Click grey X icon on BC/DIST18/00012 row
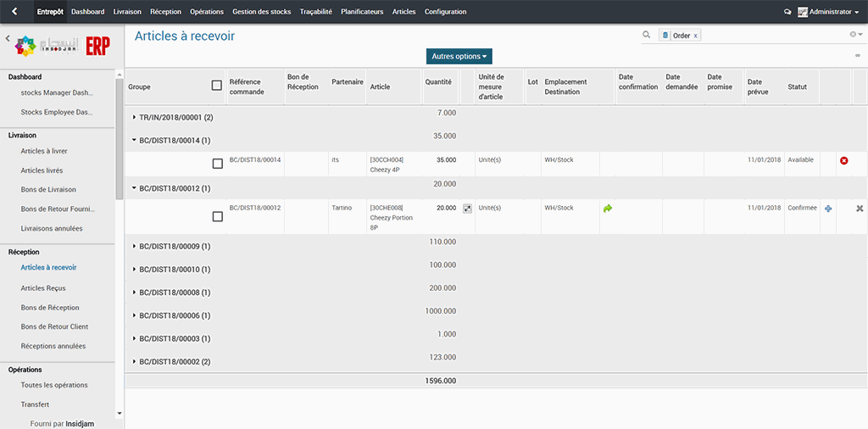 [860, 209]
